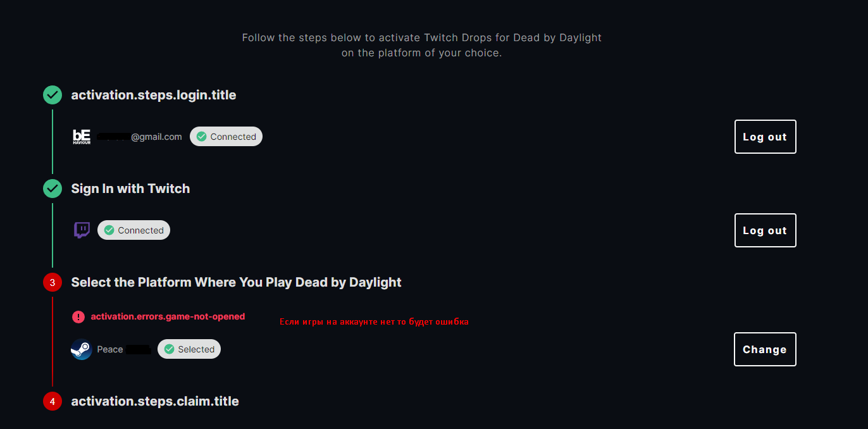The width and height of the screenshot is (868, 429).
Task: Click the Selected badge beside Steam account
Action: click(189, 349)
